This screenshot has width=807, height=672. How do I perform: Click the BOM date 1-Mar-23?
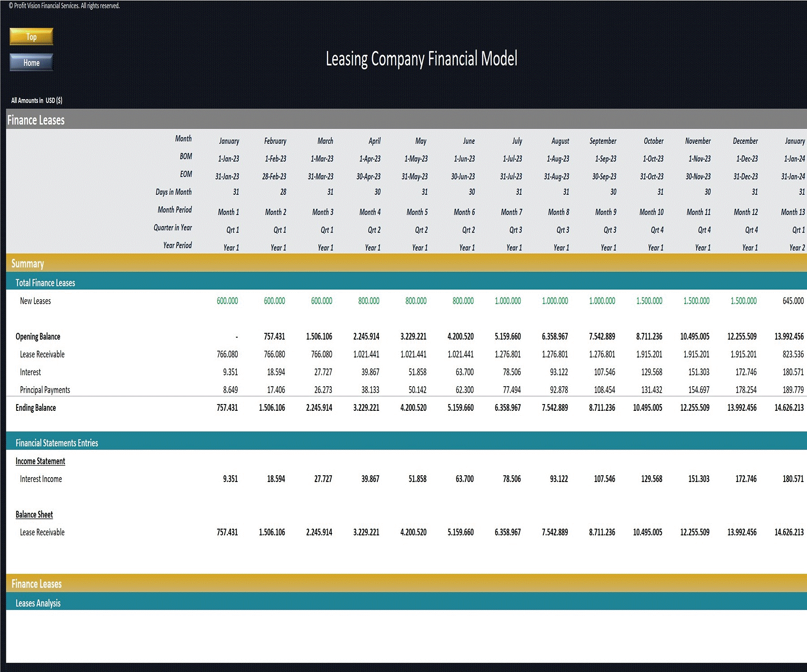[322, 159]
